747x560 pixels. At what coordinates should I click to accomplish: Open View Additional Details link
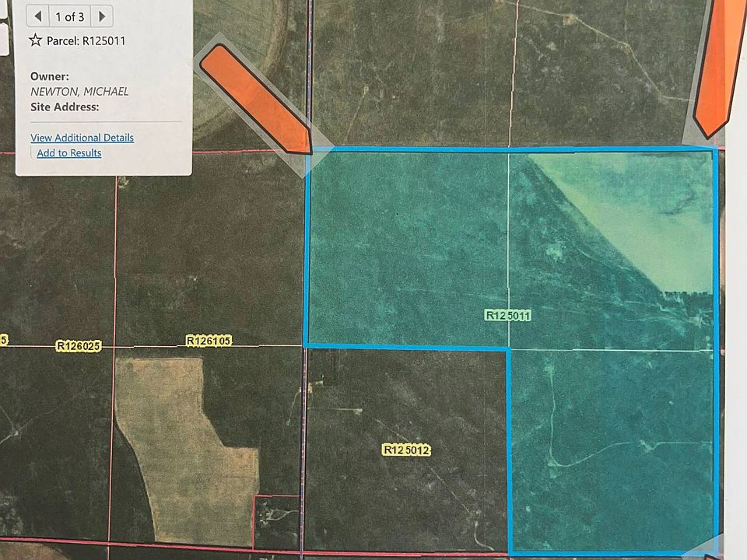pos(82,138)
